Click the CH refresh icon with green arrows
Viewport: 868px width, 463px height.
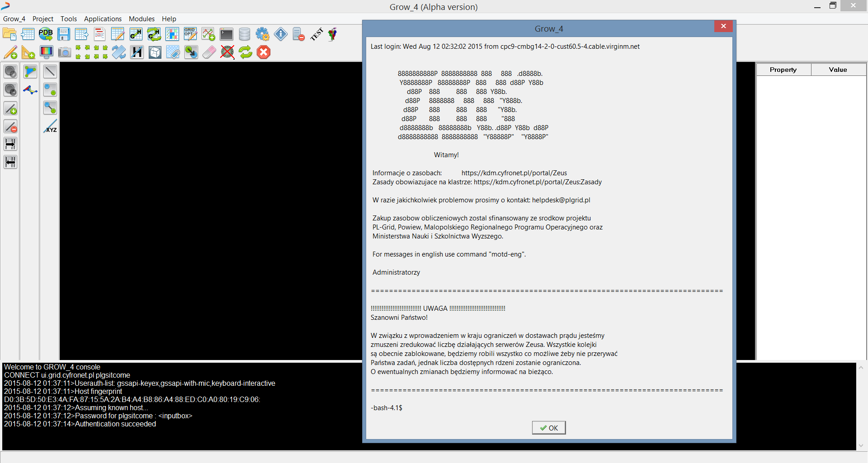(x=154, y=34)
